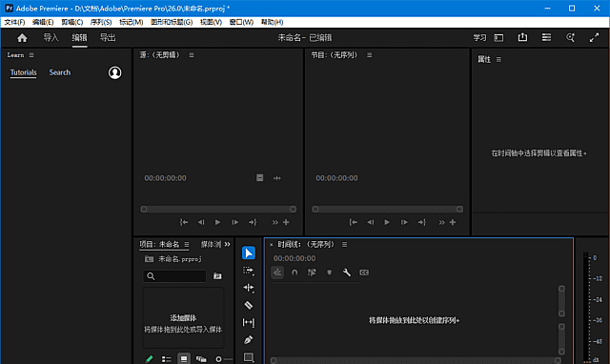Click the user profile avatar icon
This screenshot has width=610, height=364.
click(x=114, y=72)
